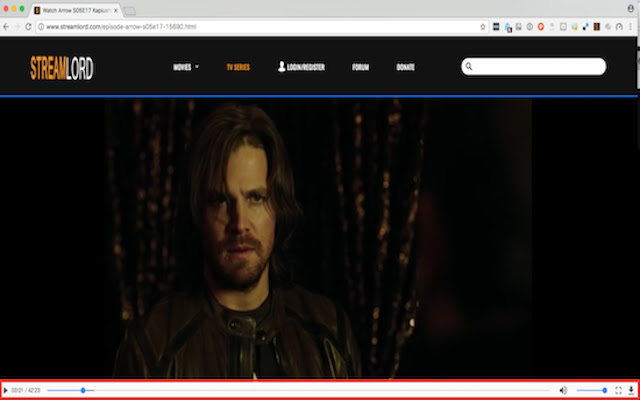Mute the video with speaker icon

[563, 391]
